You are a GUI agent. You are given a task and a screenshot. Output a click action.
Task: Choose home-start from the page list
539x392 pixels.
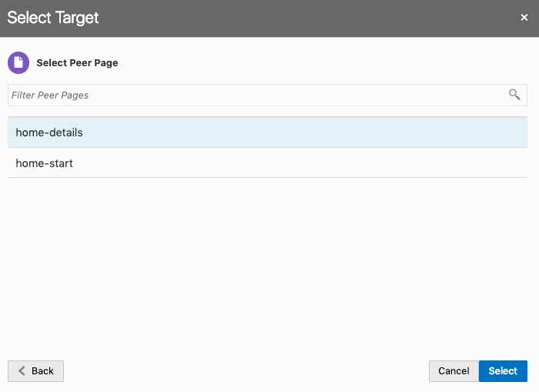267,163
